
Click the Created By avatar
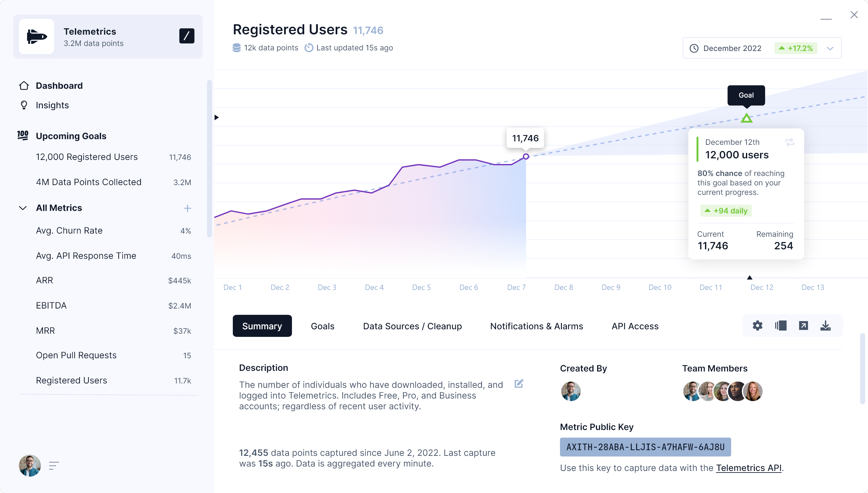tap(571, 391)
